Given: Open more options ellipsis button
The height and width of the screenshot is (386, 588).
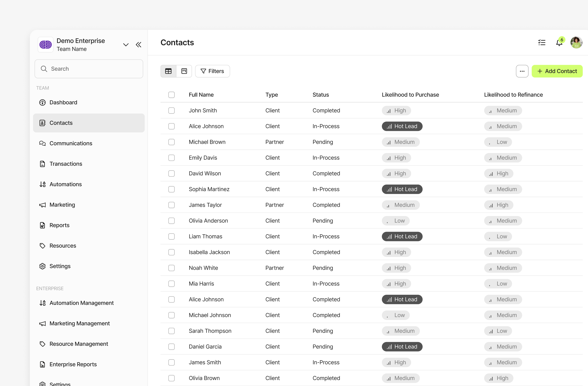Looking at the screenshot, I should click(x=522, y=71).
